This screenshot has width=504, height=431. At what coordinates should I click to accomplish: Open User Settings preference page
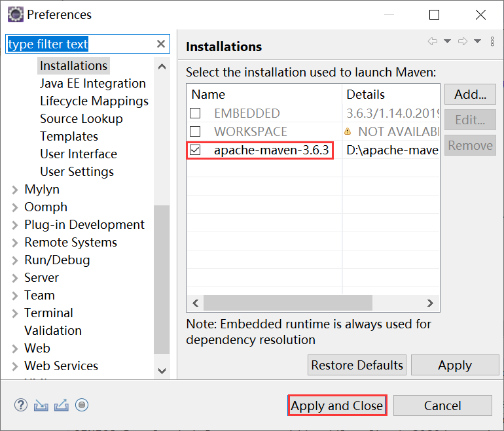pyautogui.click(x=77, y=172)
